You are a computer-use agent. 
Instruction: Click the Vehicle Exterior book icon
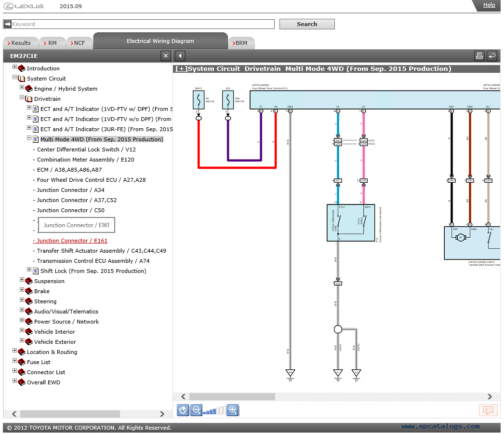[28, 342]
